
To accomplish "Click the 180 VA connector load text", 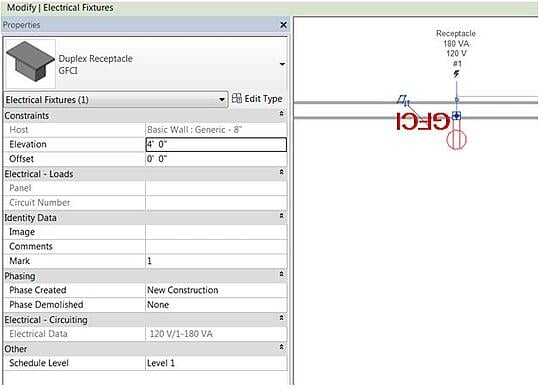I will pos(456,44).
